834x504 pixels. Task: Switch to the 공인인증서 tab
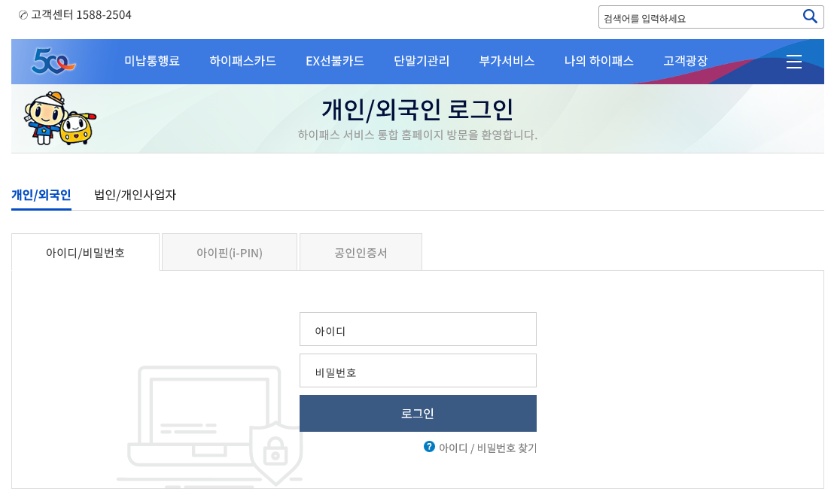click(361, 253)
